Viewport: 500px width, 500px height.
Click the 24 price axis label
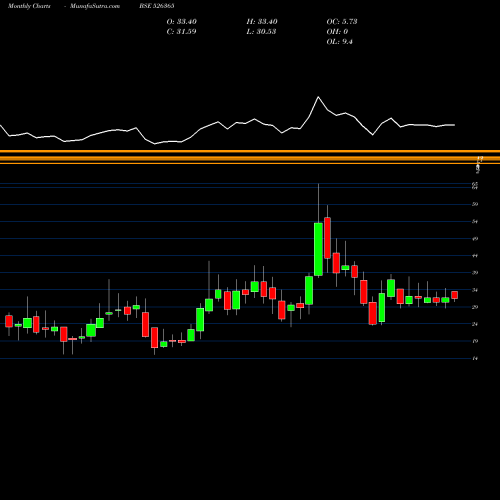[x=475, y=324]
